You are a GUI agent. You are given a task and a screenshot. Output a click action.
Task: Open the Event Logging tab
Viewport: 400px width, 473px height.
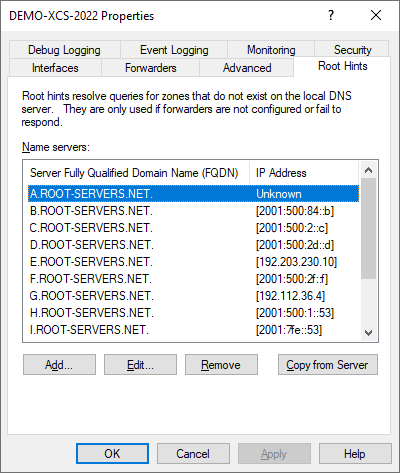(x=174, y=50)
